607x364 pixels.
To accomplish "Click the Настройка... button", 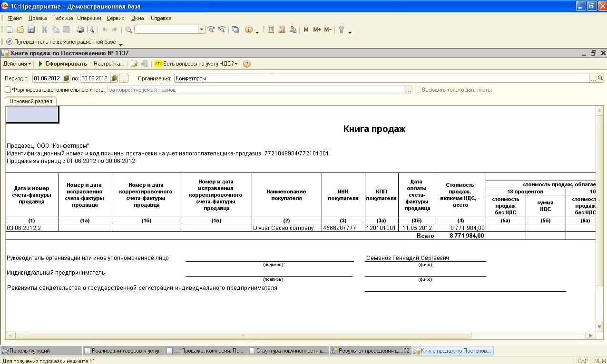I will 108,64.
